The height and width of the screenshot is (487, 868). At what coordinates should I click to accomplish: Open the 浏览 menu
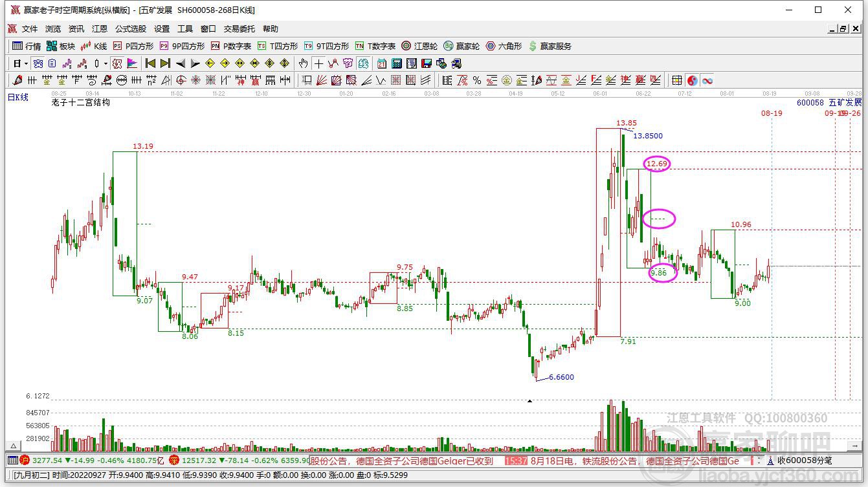tap(53, 29)
